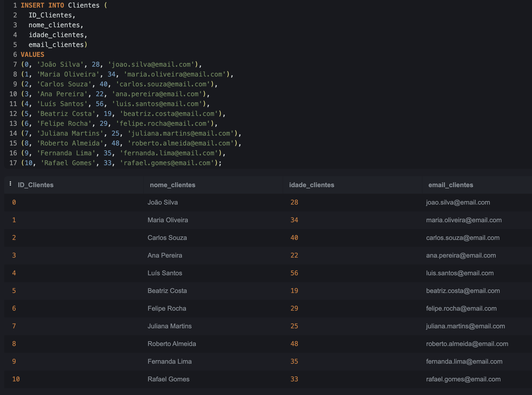
Task: Click the result cell felipe.rocha@email.com
Action: [x=461, y=308]
